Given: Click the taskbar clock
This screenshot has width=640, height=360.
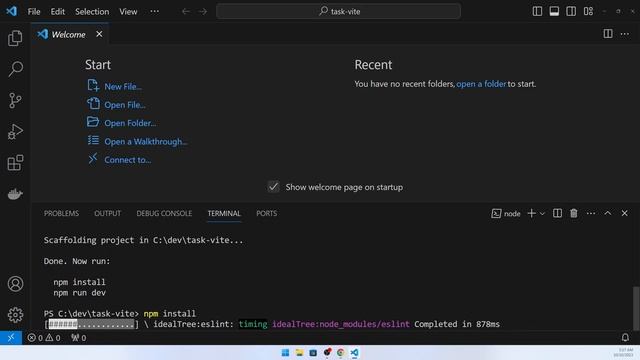Looking at the screenshot, I should pos(624,353).
